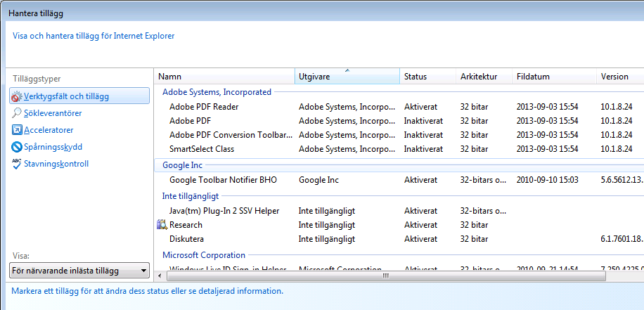Viewport: 644px width, 310px height.
Task: Sort list by Namn column header
Action: pos(225,77)
